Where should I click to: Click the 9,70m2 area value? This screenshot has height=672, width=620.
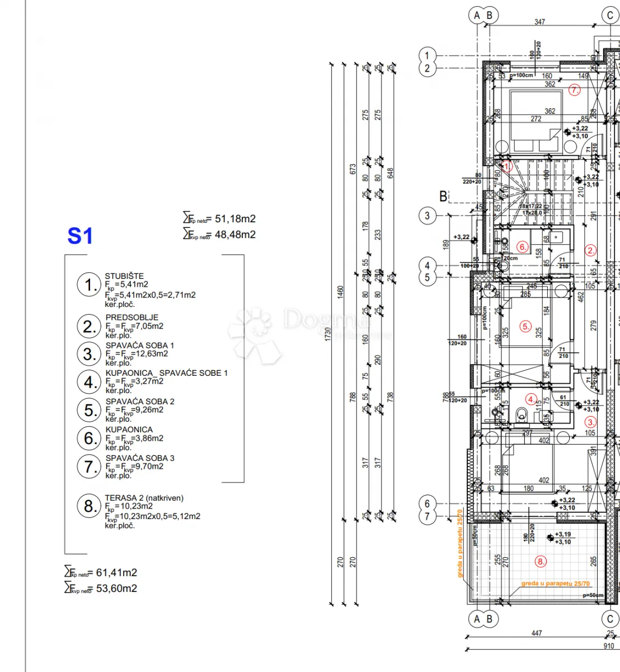149,466
